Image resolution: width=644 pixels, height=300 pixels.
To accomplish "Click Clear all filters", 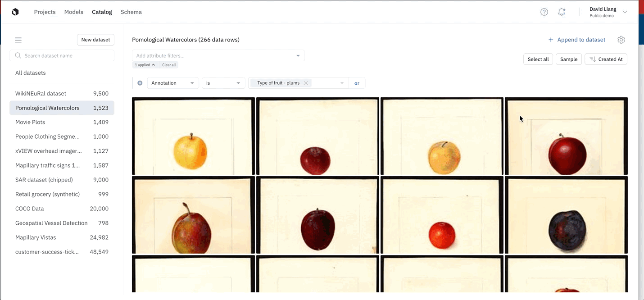I will pyautogui.click(x=169, y=65).
